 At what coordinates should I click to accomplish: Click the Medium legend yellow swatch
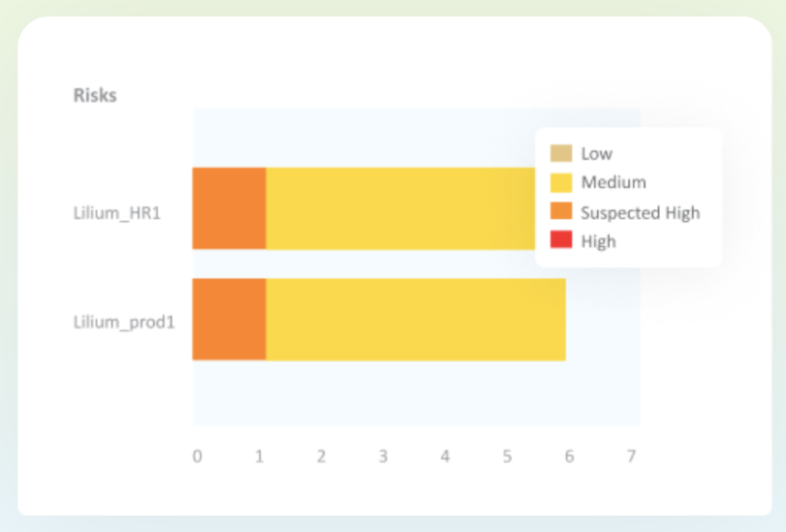pyautogui.click(x=561, y=182)
